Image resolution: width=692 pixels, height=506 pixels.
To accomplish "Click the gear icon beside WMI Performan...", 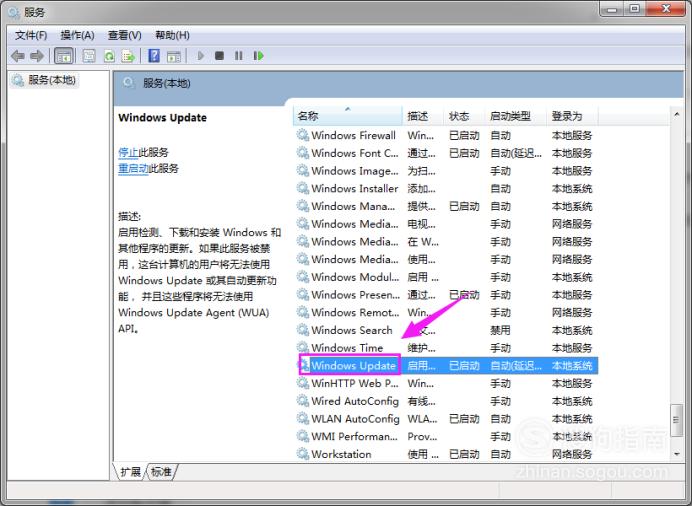I will click(x=303, y=436).
